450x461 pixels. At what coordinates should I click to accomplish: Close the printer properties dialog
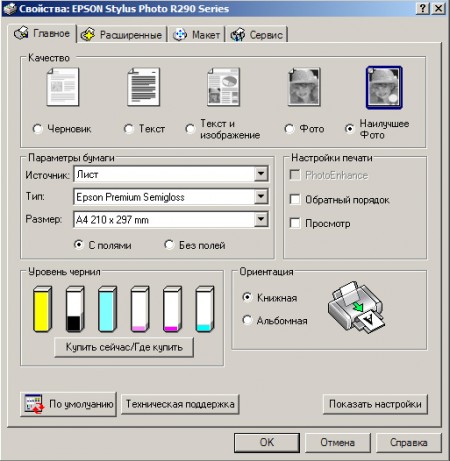(438, 8)
